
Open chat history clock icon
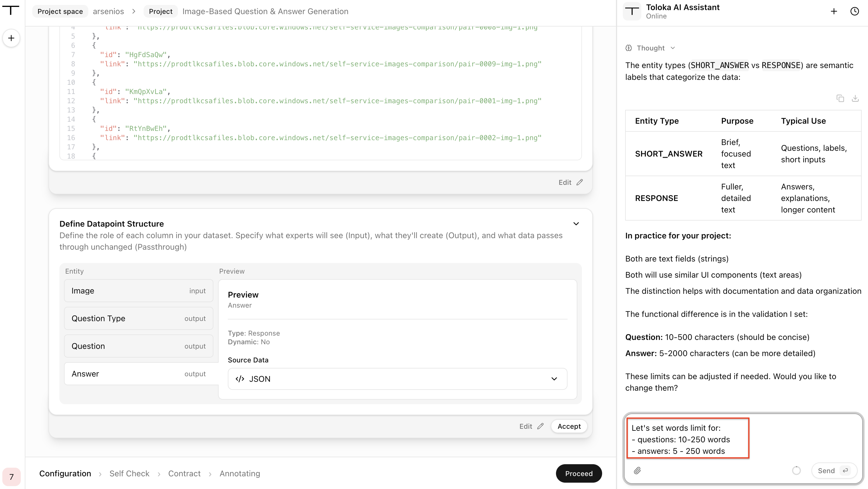click(x=854, y=12)
